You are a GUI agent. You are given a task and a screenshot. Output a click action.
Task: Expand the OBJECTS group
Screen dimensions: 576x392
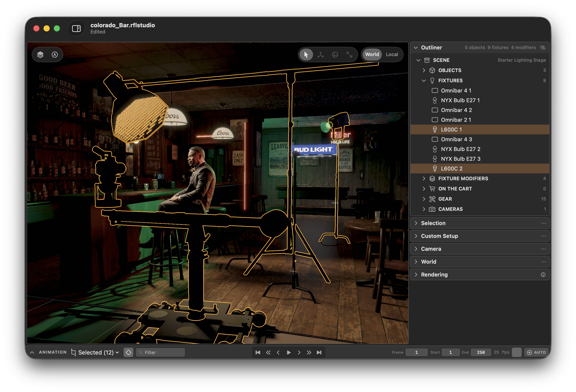point(424,70)
